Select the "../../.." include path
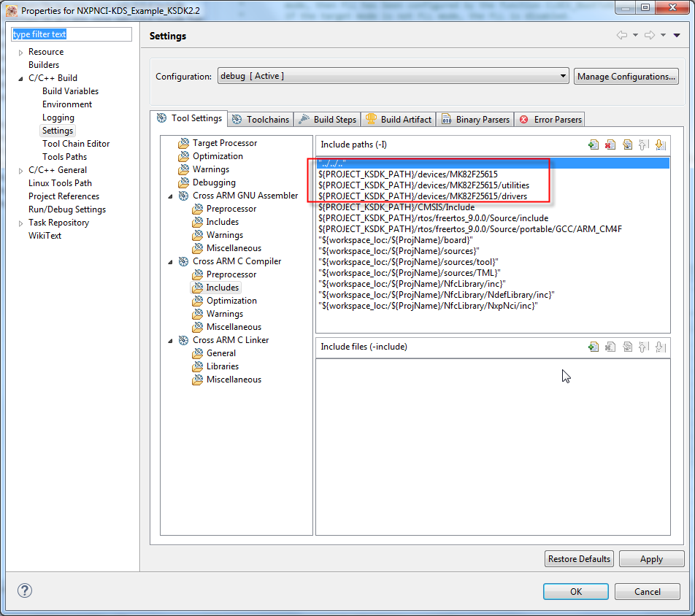Screen dimensions: 695x616 pyautogui.click(x=493, y=163)
